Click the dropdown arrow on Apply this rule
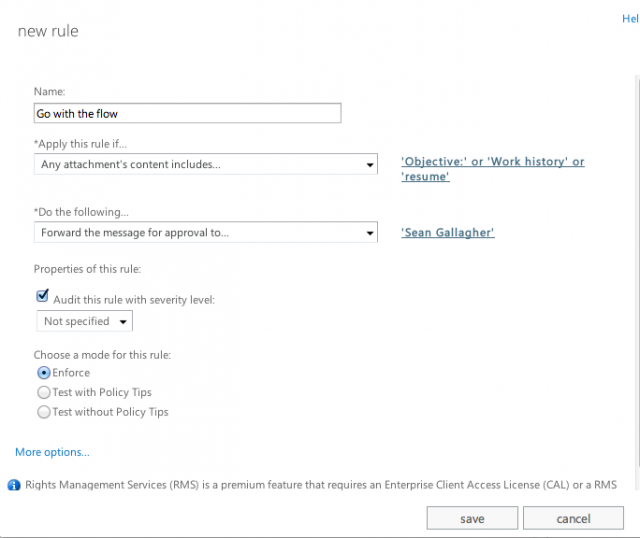Image resolution: width=640 pixels, height=538 pixels. pos(370,165)
